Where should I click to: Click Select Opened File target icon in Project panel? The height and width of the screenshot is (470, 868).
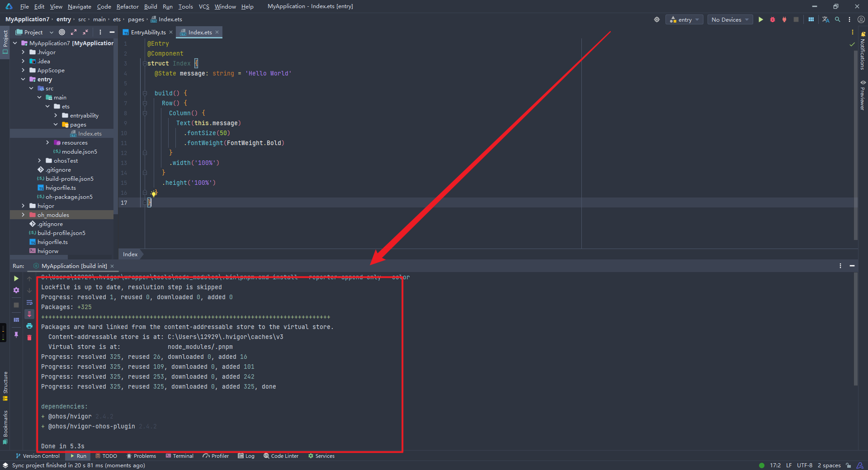[62, 32]
